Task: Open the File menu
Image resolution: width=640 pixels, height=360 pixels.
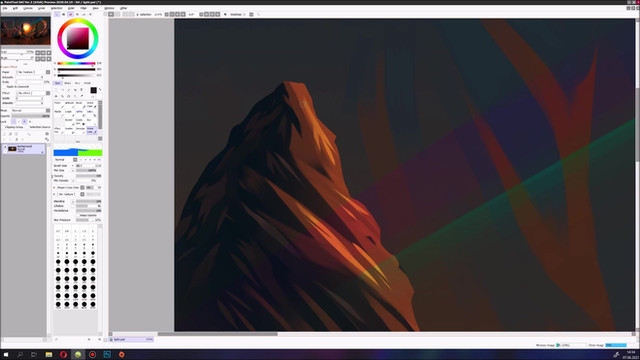Action: coord(5,8)
